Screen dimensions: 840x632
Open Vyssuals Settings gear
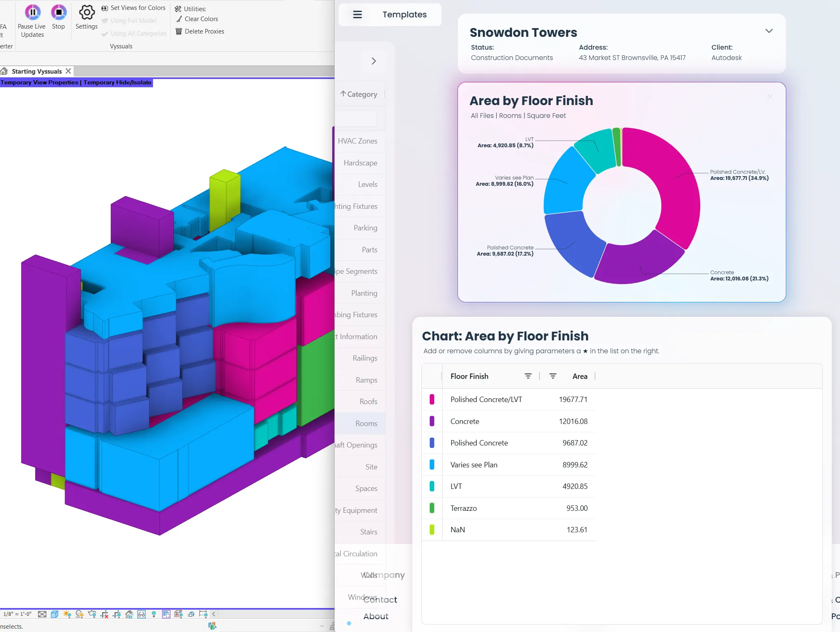pos(86,12)
